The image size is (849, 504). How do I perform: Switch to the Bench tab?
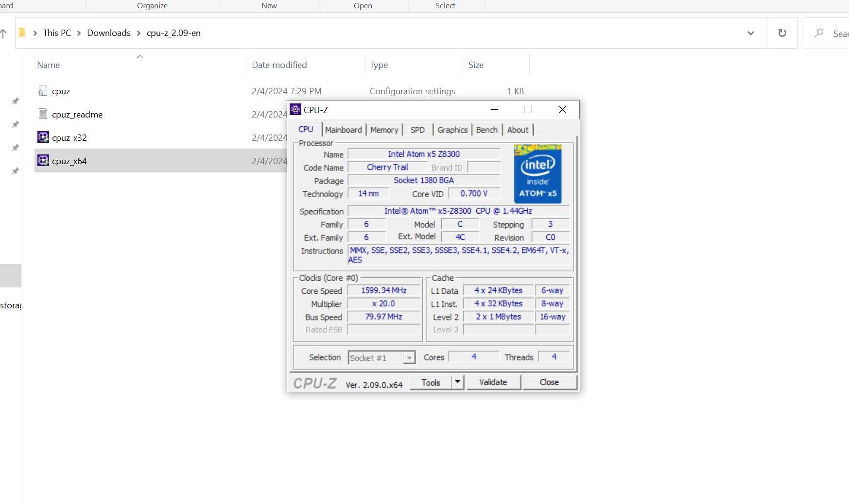coord(486,130)
